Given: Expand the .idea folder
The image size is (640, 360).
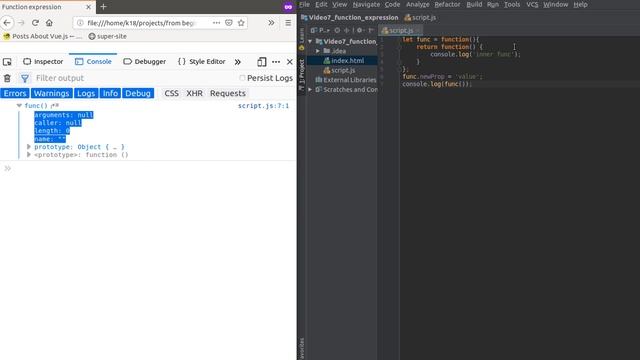Looking at the screenshot, I should coord(318,51).
